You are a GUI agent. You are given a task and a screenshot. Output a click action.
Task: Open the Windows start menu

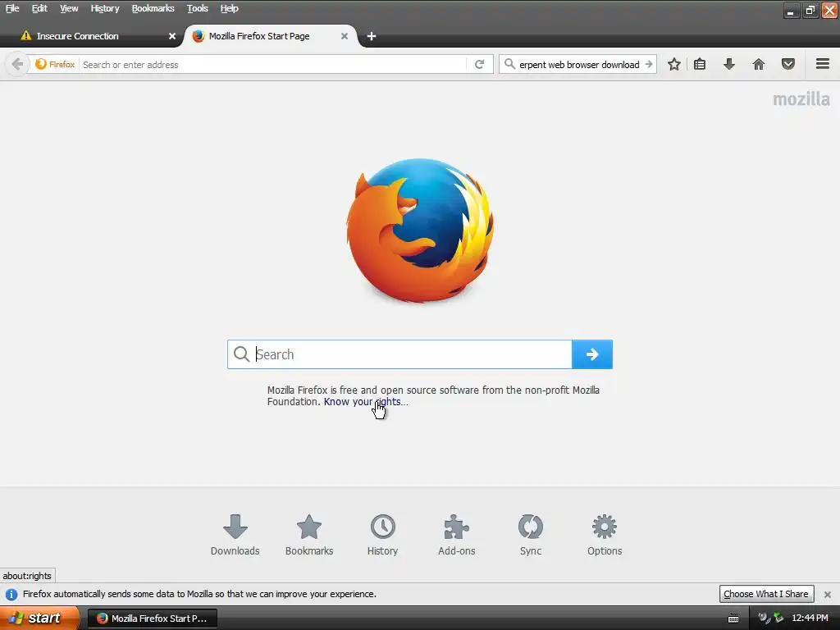pyautogui.click(x=39, y=618)
